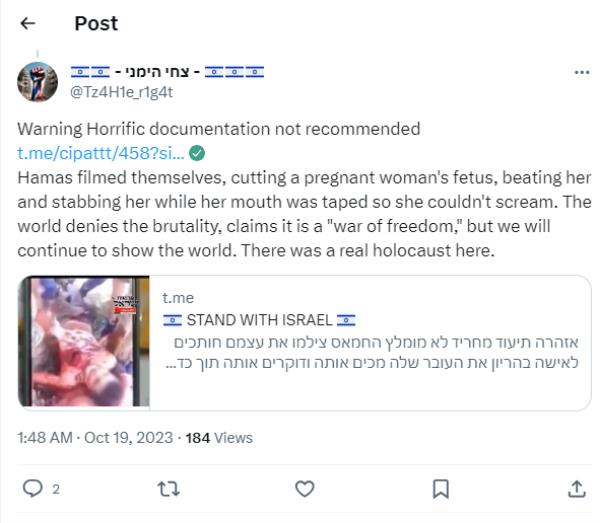Click the reply speech bubble icon
The image size is (600, 523).
tap(32, 488)
